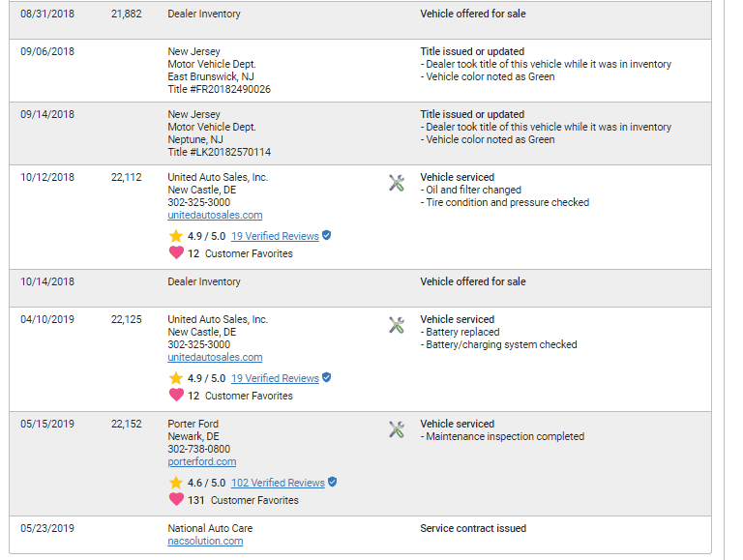Click the verified shield in the 04/10/2019 entry
Screen dimensions: 743x560
point(326,377)
